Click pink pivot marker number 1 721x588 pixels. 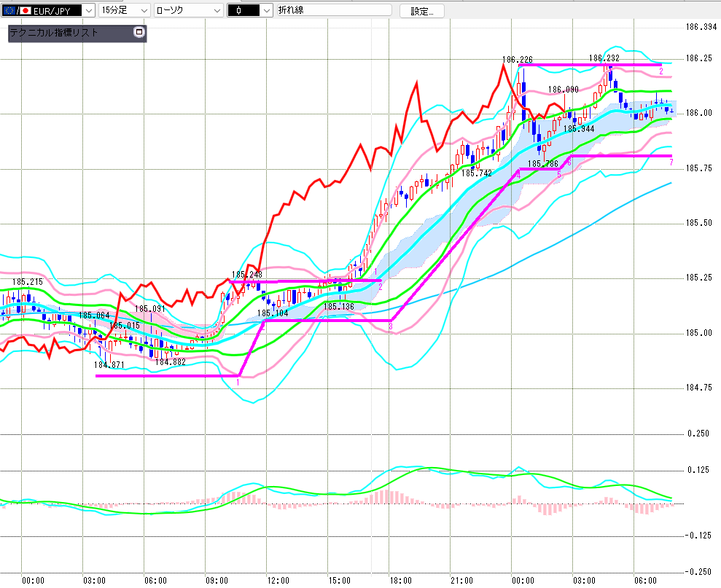pos(238,382)
